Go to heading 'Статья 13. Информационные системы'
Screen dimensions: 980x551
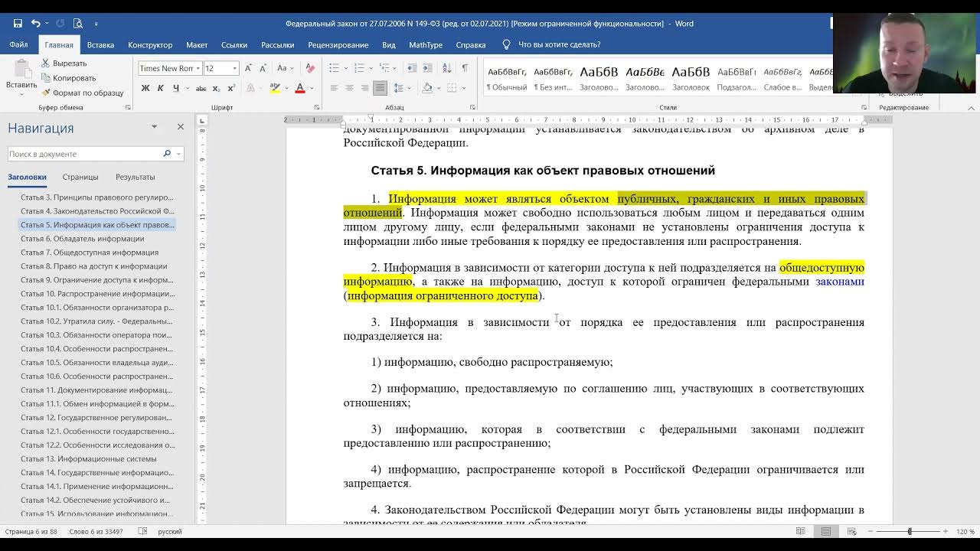(x=89, y=459)
